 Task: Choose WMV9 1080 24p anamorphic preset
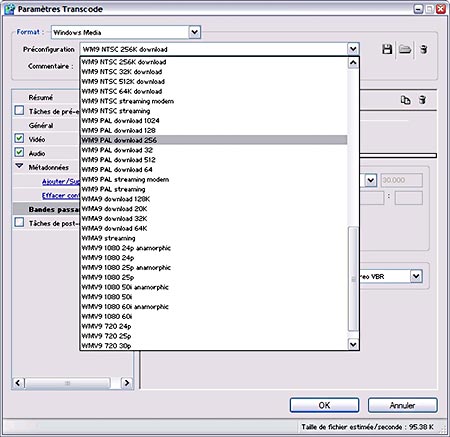(x=214, y=248)
